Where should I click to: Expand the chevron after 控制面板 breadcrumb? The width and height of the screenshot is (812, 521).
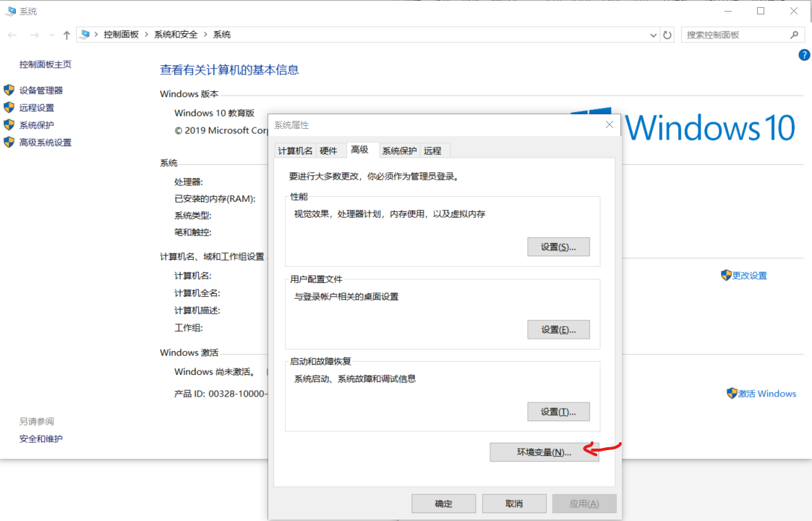point(147,34)
